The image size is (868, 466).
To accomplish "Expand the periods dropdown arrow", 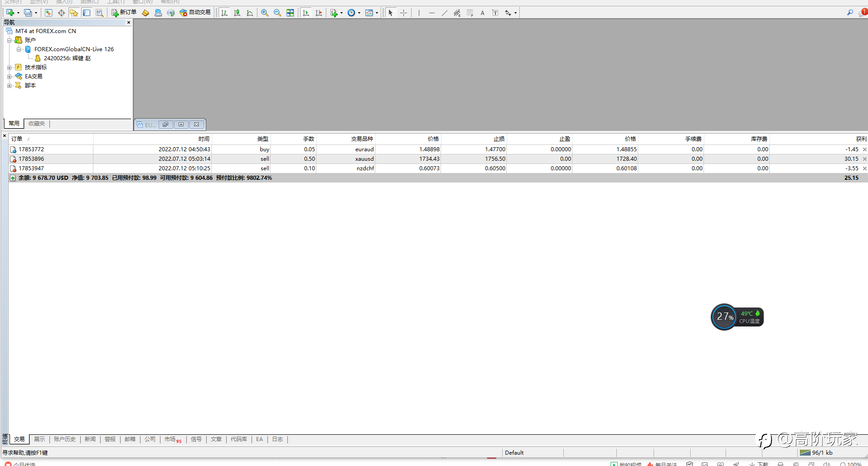I will click(x=359, y=13).
